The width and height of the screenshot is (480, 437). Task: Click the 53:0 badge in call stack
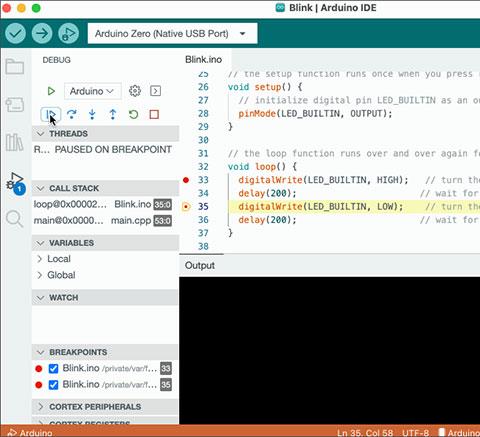point(162,221)
